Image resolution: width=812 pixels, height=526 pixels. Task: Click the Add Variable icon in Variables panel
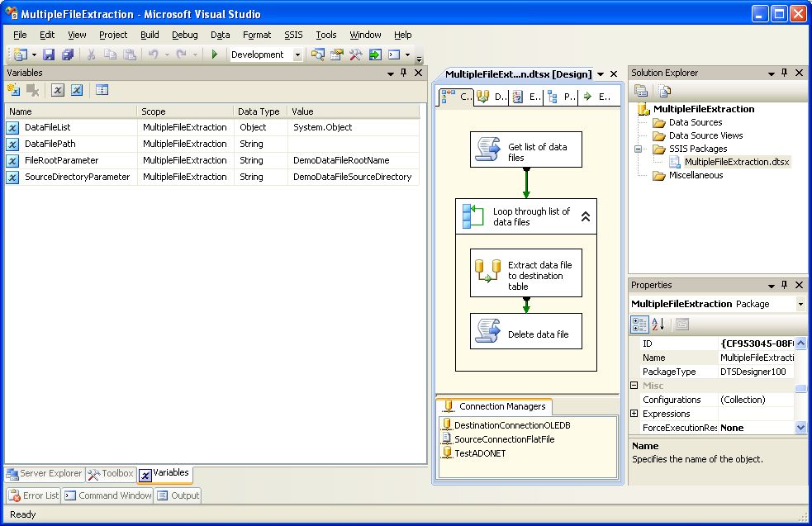14,90
